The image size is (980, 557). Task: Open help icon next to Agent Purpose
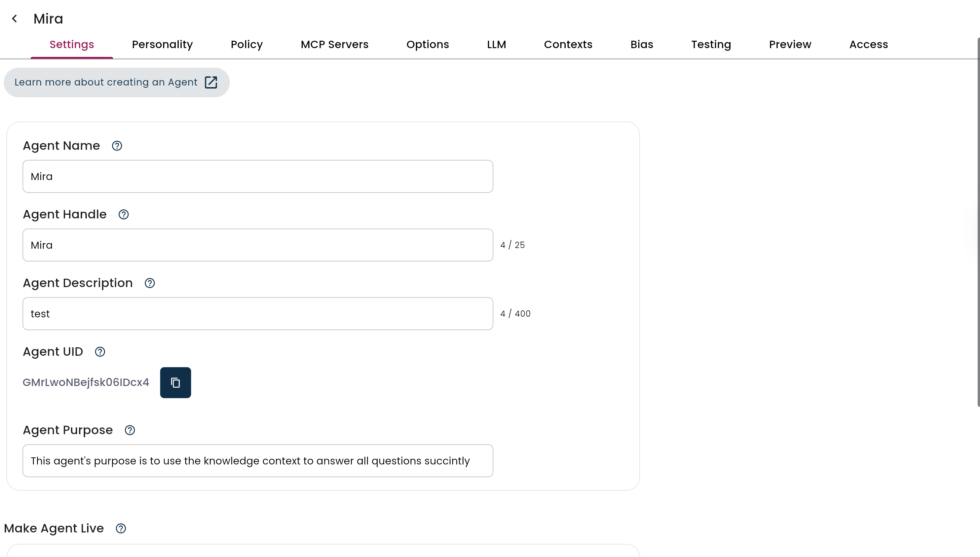point(130,430)
